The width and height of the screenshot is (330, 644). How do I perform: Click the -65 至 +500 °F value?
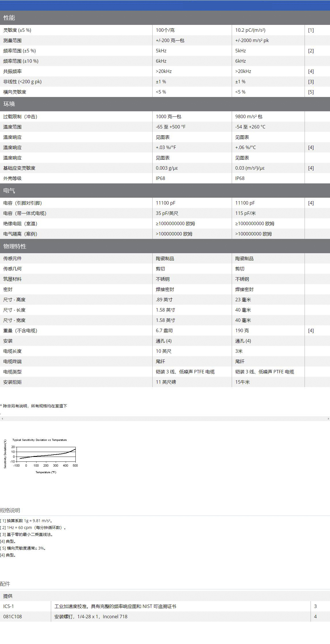(x=171, y=127)
